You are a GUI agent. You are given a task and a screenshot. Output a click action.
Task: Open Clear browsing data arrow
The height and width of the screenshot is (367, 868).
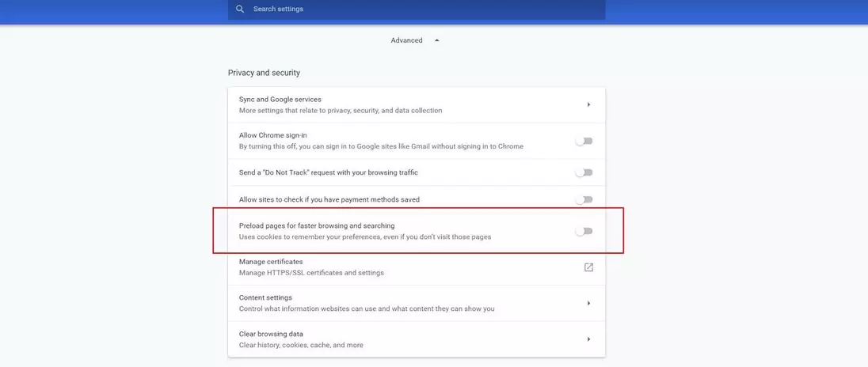click(588, 339)
